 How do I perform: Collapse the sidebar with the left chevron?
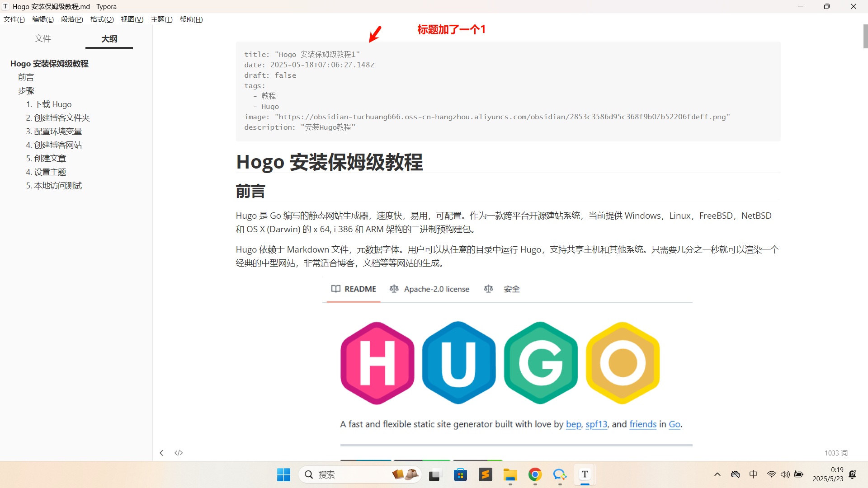pyautogui.click(x=161, y=453)
